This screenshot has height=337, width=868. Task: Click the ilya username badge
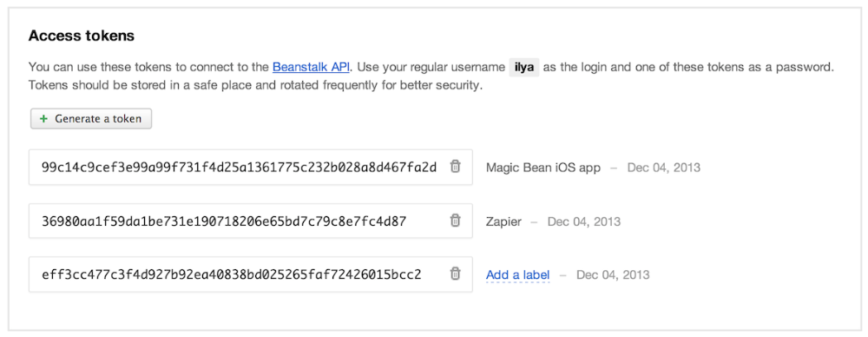pos(524,67)
